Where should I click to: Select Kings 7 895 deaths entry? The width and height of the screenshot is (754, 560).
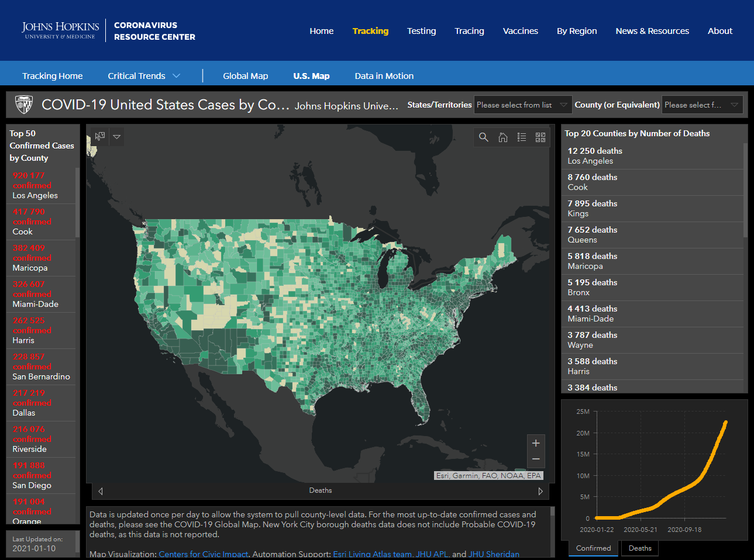[x=653, y=209]
